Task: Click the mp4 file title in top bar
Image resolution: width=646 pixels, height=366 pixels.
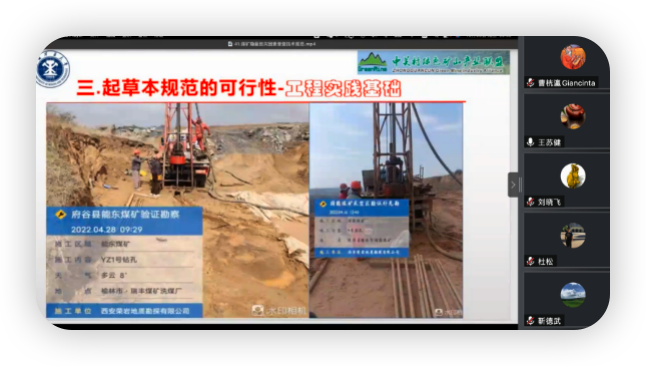Action: [x=272, y=43]
